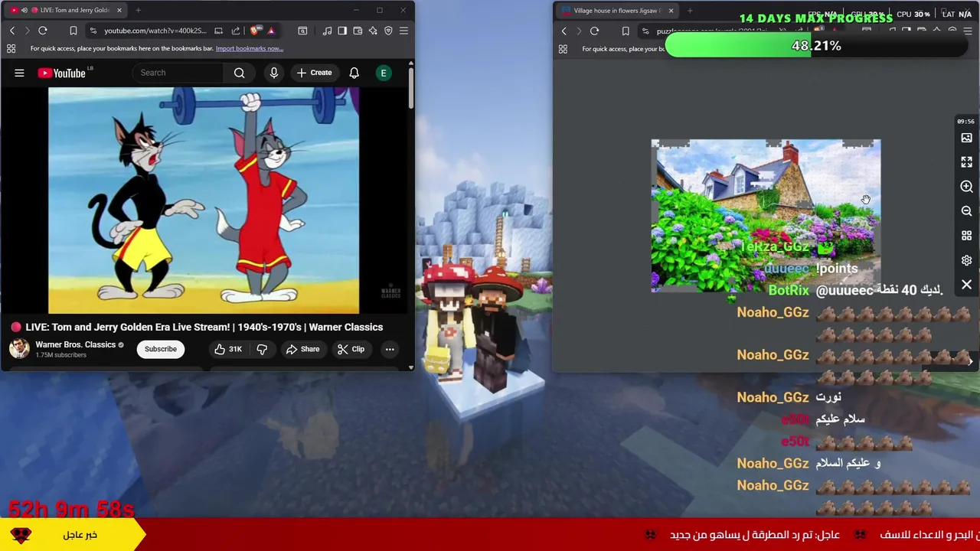Go to YouTube home via logo
980x551 pixels.
[x=62, y=73]
